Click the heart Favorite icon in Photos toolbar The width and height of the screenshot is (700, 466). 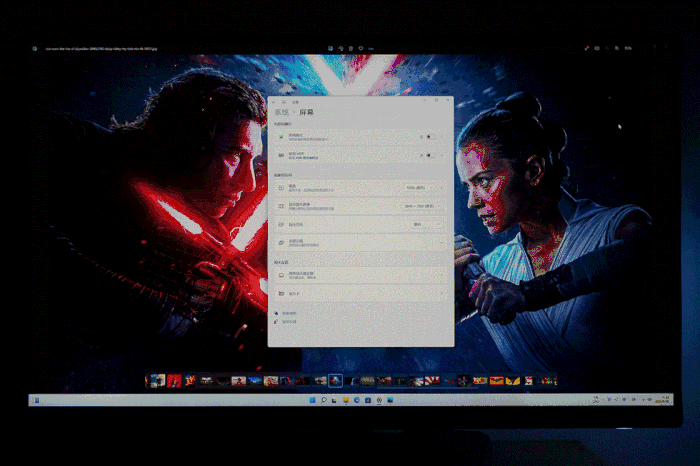click(361, 48)
